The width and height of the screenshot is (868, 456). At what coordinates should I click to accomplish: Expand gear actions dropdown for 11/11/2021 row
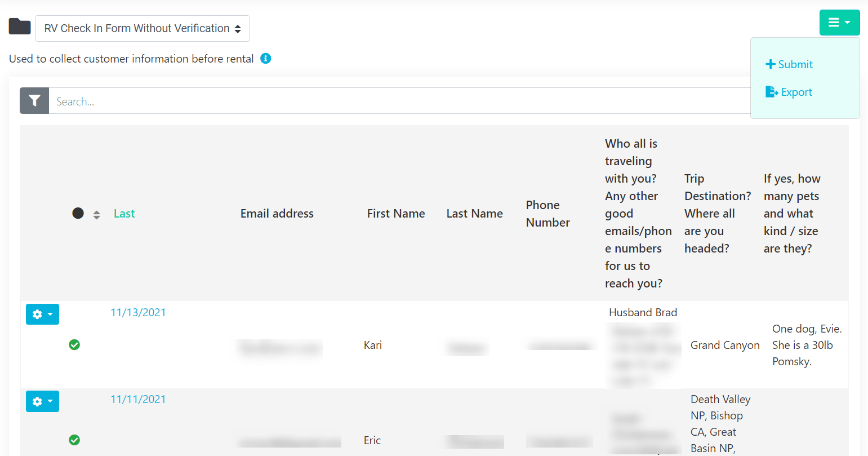pyautogui.click(x=42, y=401)
